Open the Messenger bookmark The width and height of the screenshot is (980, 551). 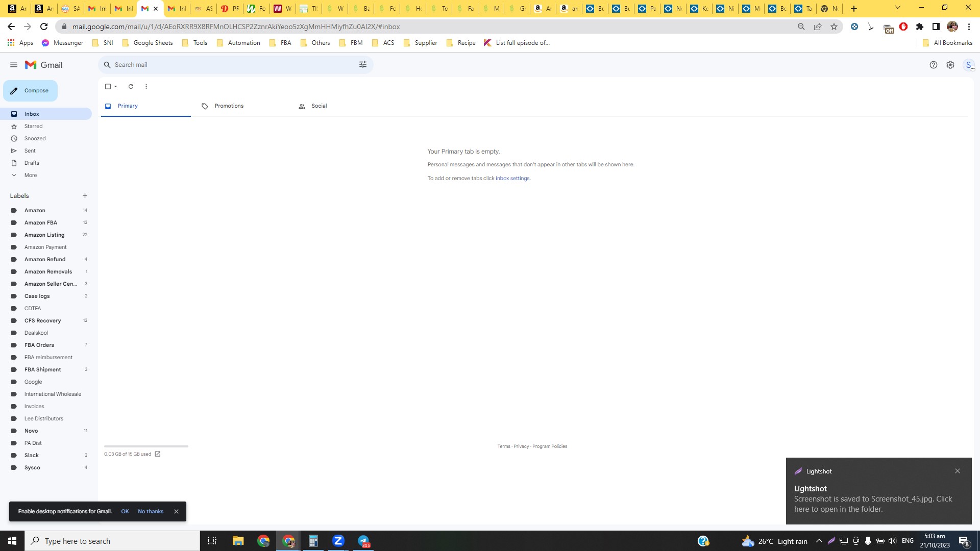62,43
